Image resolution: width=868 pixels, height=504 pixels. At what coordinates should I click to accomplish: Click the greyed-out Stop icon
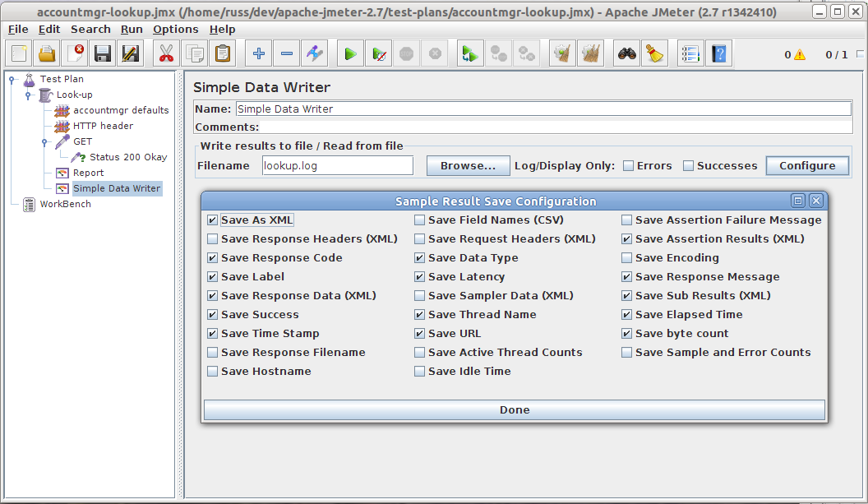pyautogui.click(x=407, y=53)
